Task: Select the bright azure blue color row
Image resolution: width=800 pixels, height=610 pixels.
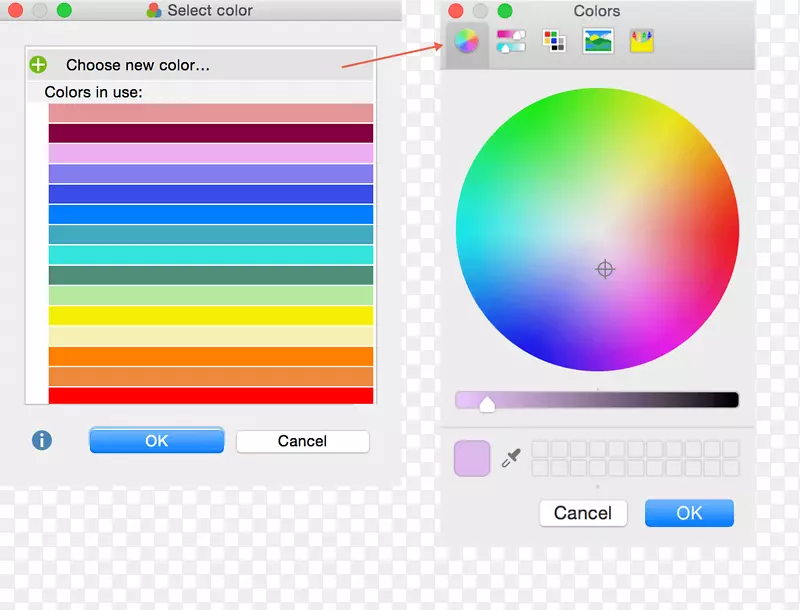Action: coord(211,214)
